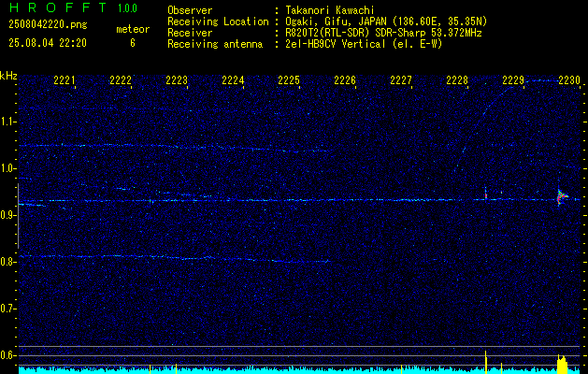The height and width of the screenshot is (374, 588).
Task: Click the 25.08.04 22:20 timestamp
Action: pyautogui.click(x=48, y=43)
